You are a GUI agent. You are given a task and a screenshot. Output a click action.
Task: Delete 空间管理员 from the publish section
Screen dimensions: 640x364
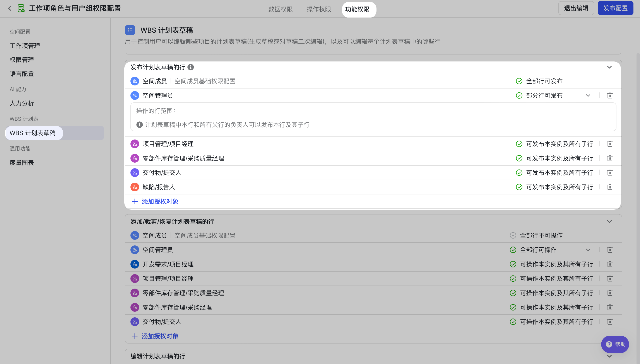[610, 95]
